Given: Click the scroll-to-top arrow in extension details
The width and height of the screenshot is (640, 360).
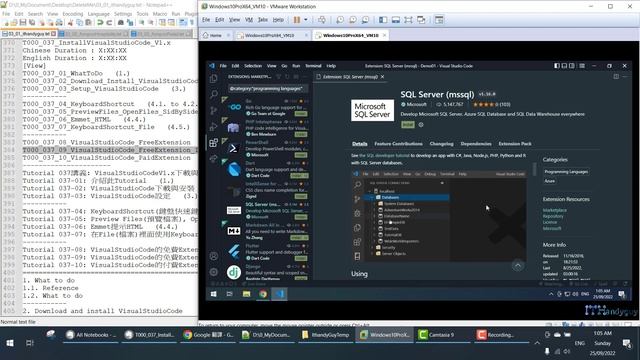Looking at the screenshot, I should (x=518, y=266).
